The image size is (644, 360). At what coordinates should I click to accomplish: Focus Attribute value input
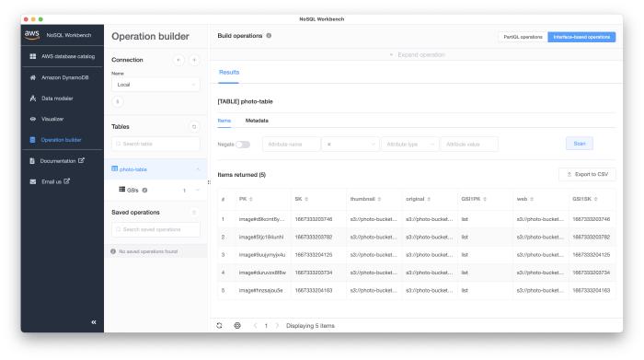469,145
